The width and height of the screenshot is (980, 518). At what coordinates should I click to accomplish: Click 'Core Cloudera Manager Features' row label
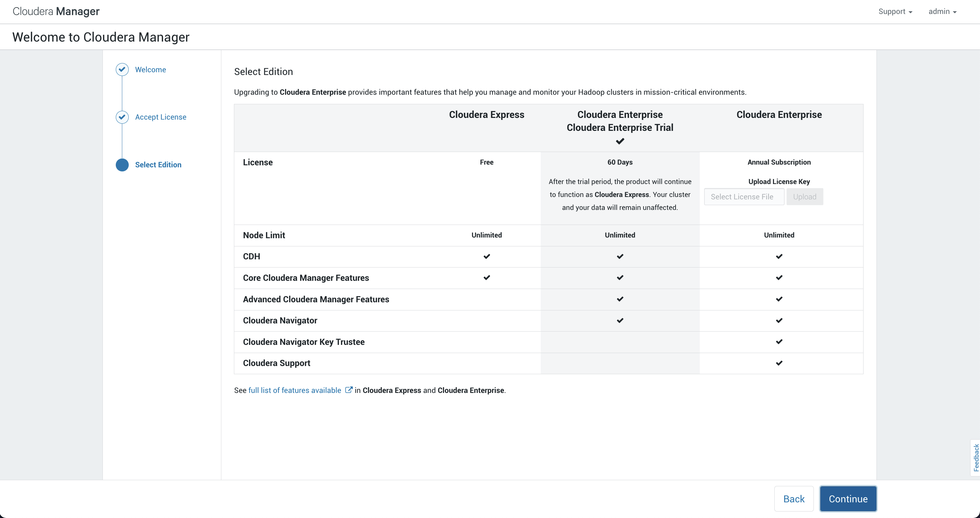pyautogui.click(x=306, y=278)
